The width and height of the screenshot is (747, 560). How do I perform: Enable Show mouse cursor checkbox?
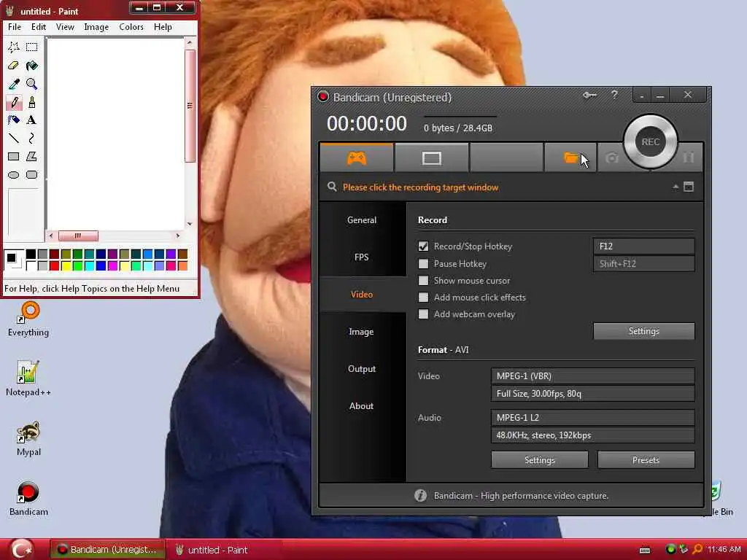pyautogui.click(x=423, y=280)
